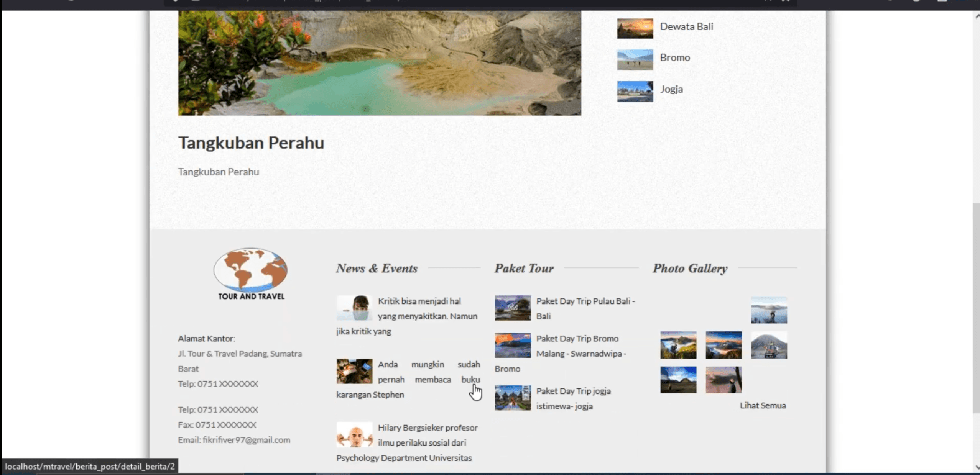Click the Tangkuban Perahu crater image
Viewport: 980px width, 475px height.
[380, 63]
